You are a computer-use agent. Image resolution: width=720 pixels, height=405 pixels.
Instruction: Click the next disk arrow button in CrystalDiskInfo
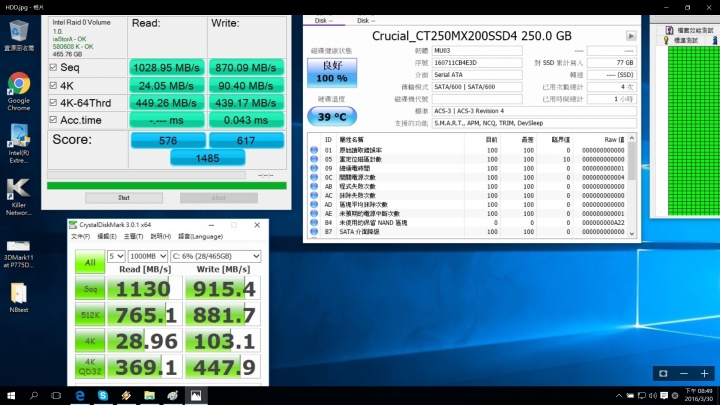click(x=631, y=36)
